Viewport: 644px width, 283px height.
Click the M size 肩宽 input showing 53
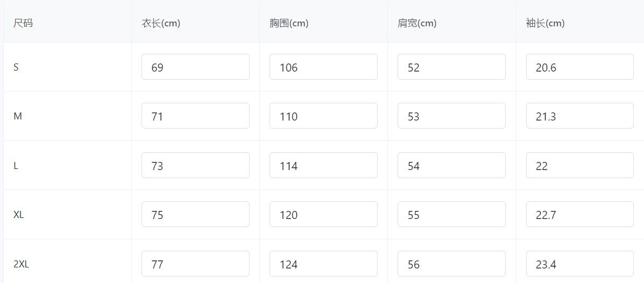coord(451,116)
